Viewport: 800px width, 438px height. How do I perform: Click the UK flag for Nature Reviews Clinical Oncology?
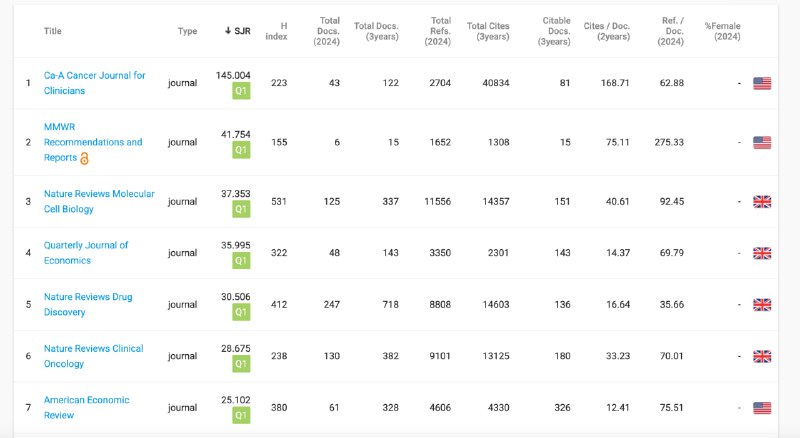(762, 356)
